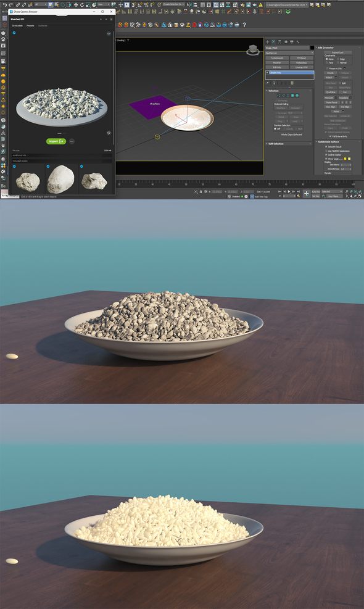Screen dimensions: 364x609
Task: Click the black object color swatch
Action: click(312, 48)
